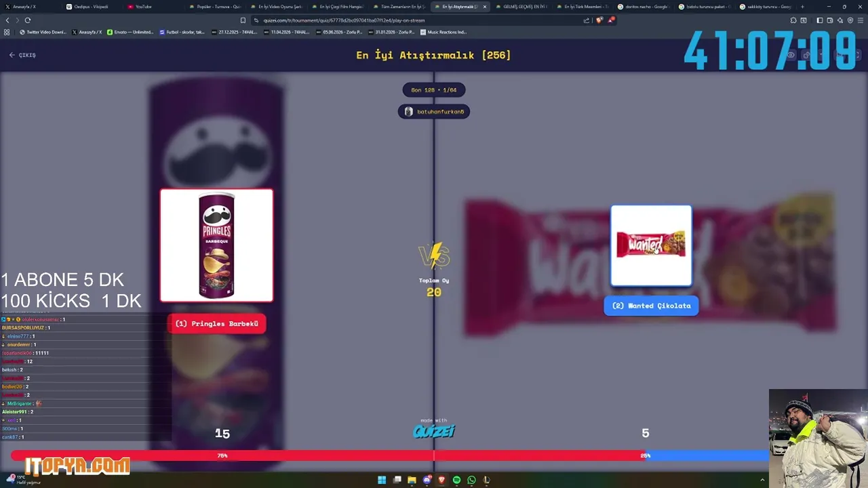Open Windows Start menu
Viewport: 868px width, 488px height.
(382, 480)
